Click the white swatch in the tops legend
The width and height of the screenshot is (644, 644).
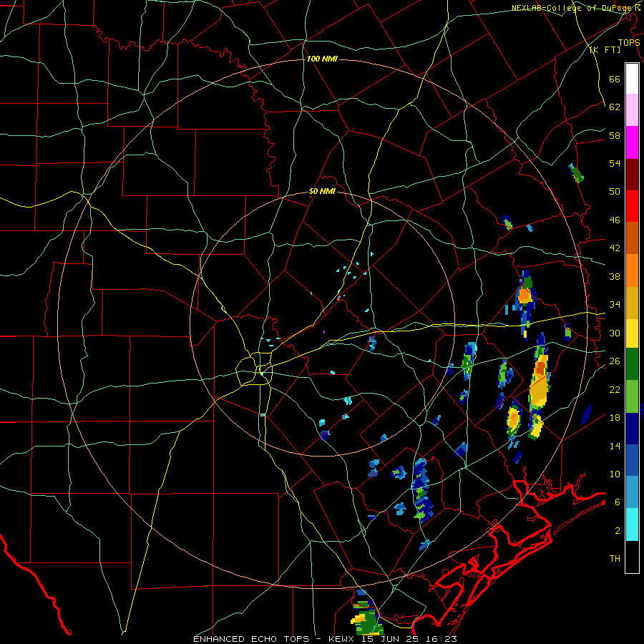tap(632, 79)
